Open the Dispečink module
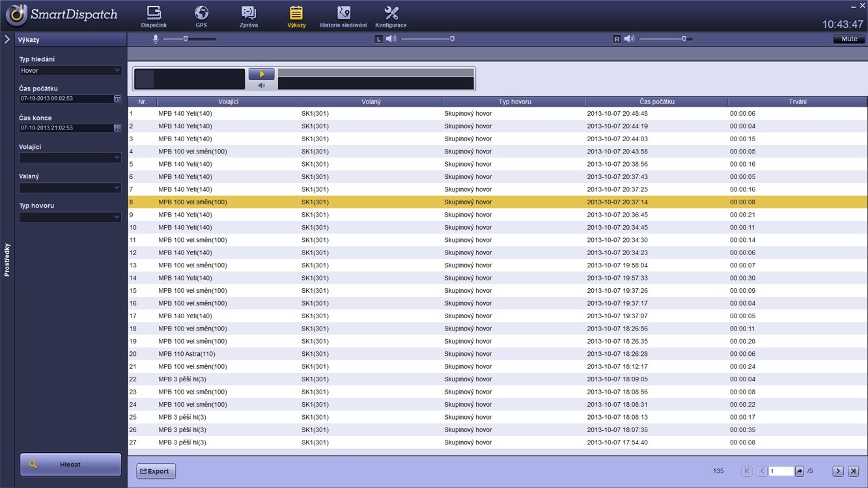Screen dimensions: 868x488 click(x=154, y=17)
